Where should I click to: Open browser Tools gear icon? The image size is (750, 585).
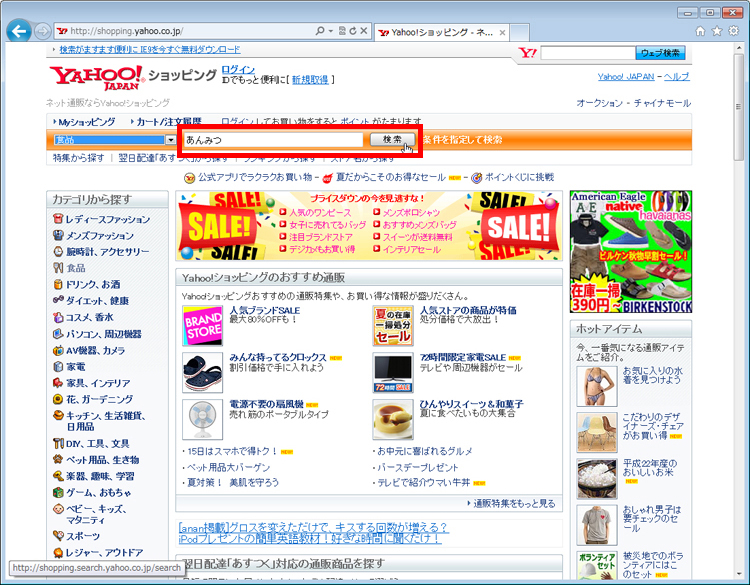[x=733, y=31]
